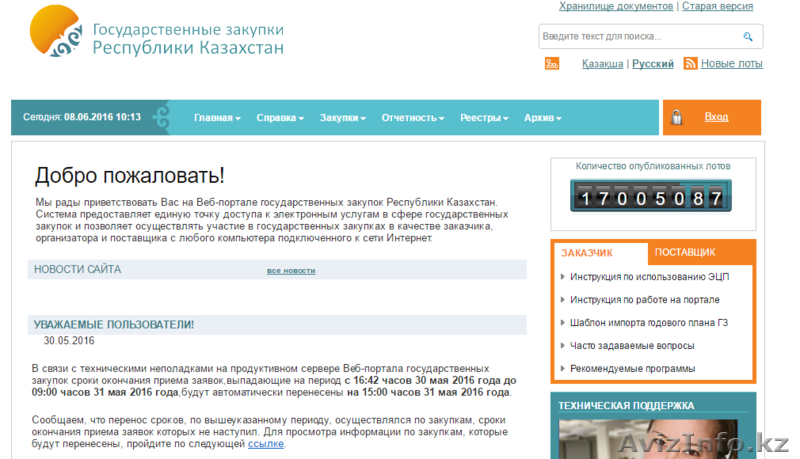Image resolution: width=800 pixels, height=459 pixels.
Task: Expand the Закупки menu
Action: (x=342, y=118)
